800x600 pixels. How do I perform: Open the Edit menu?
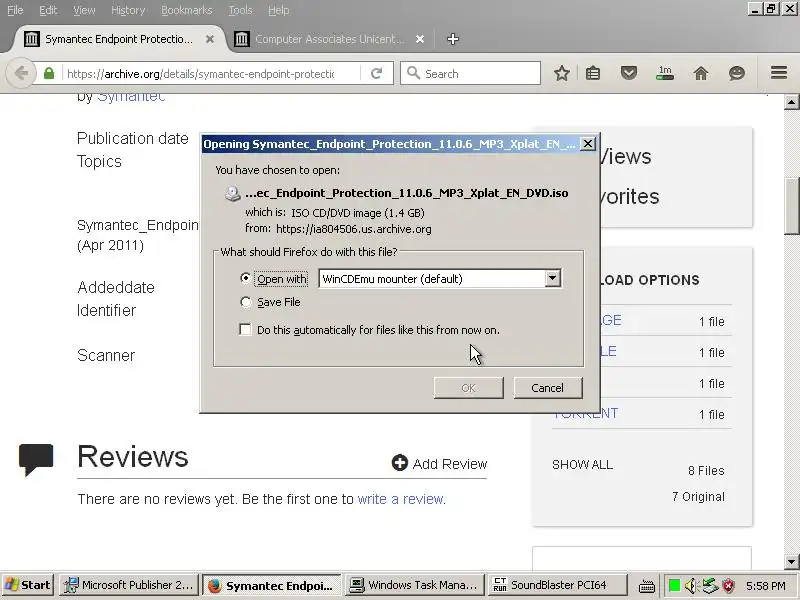tap(48, 10)
